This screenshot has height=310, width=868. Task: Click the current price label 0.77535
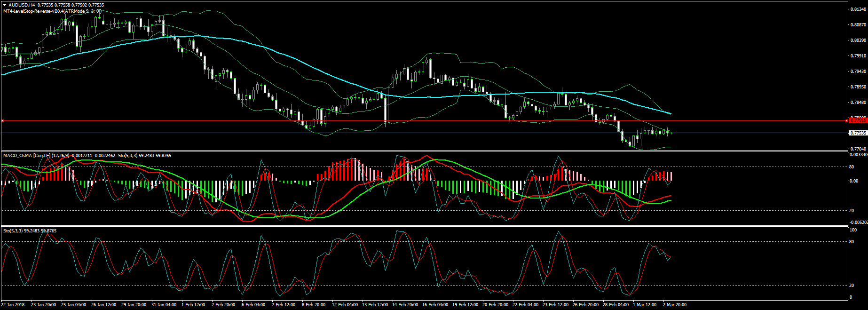point(858,133)
